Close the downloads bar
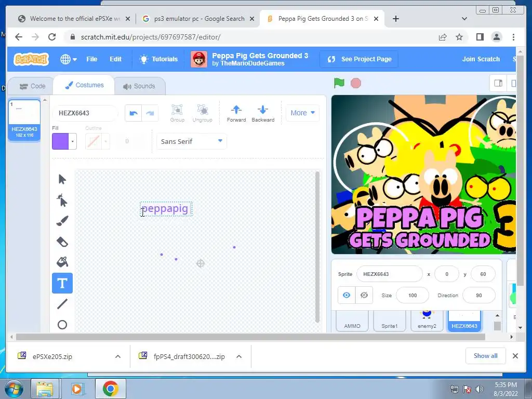Viewport: 532px width, 399px height. coord(515,355)
